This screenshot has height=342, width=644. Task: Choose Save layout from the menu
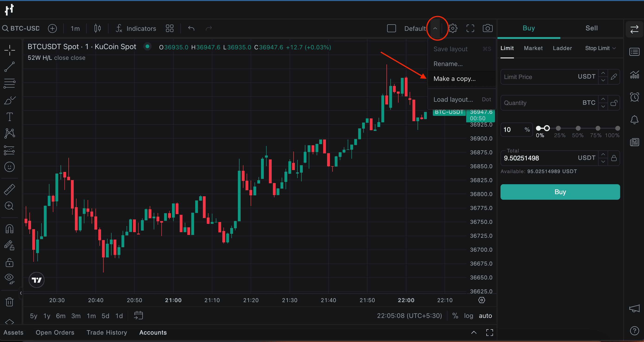[462, 49]
